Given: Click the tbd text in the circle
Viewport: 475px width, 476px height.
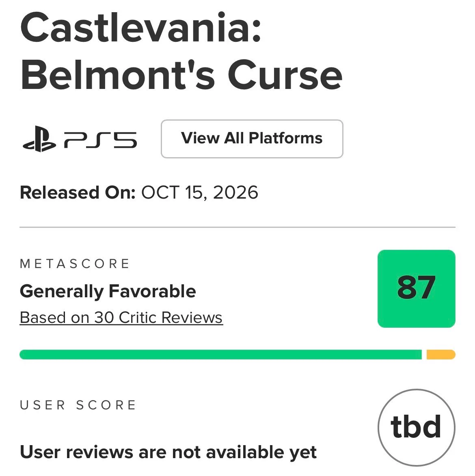Looking at the screenshot, I should tap(416, 426).
